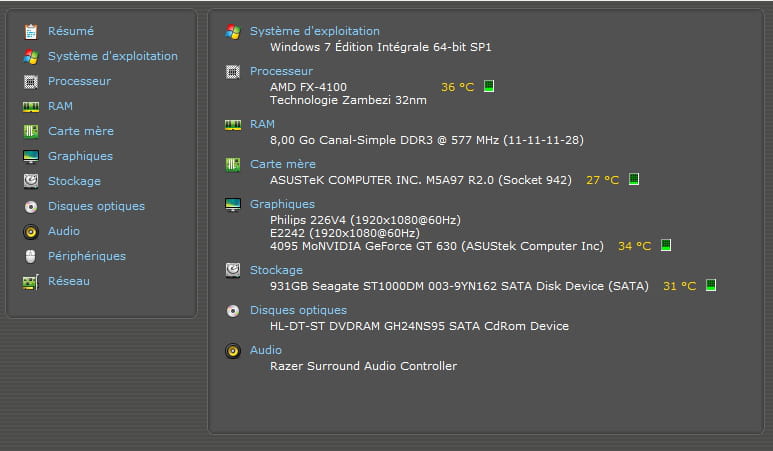
Task: Open the Périphériques sidebar section
Action: pyautogui.click(x=86, y=256)
